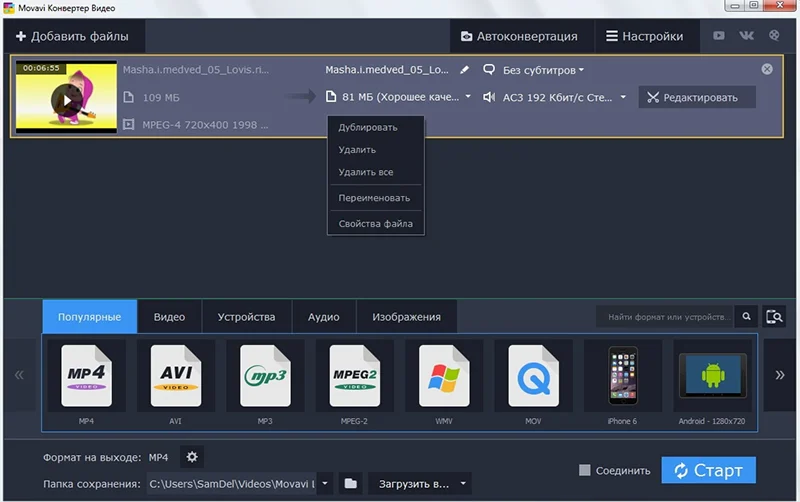
Task: Click the help lifebuoy icon
Action: [x=774, y=35]
